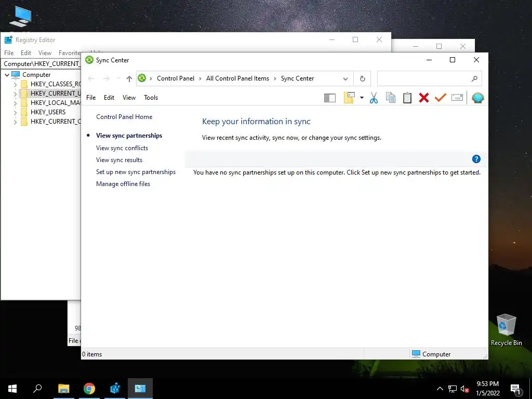
Task: Focus the Sync Center search box
Action: coord(429,79)
